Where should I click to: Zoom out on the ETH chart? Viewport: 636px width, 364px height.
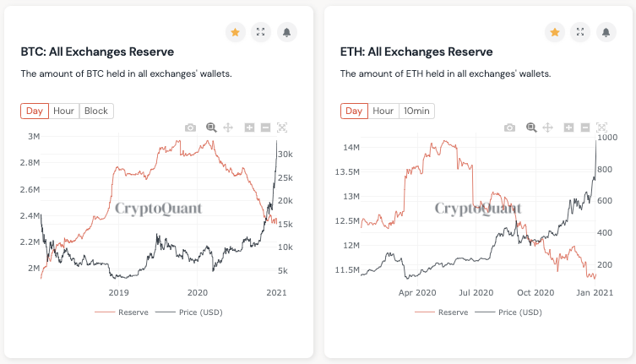click(585, 128)
